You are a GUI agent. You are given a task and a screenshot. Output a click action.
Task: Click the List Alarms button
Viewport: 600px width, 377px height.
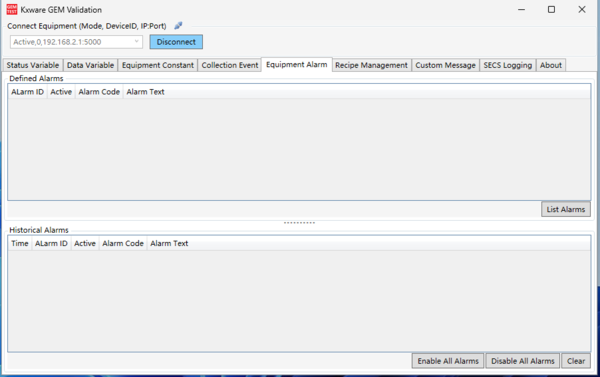[x=566, y=209]
